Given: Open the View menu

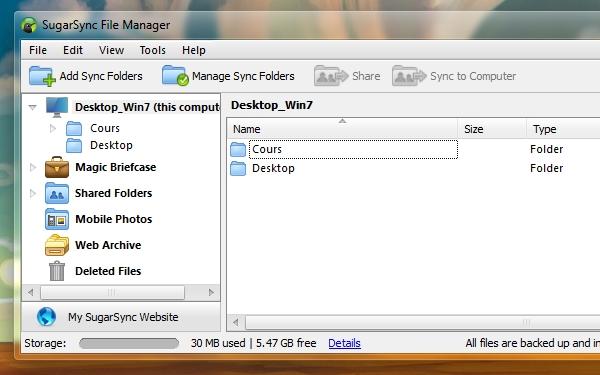Looking at the screenshot, I should (x=111, y=50).
